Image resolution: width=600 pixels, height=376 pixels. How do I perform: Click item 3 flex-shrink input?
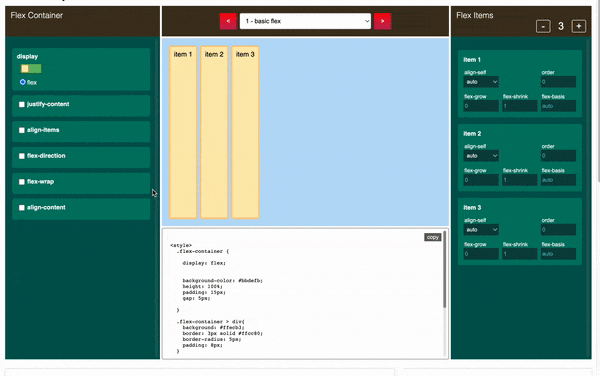(520, 254)
